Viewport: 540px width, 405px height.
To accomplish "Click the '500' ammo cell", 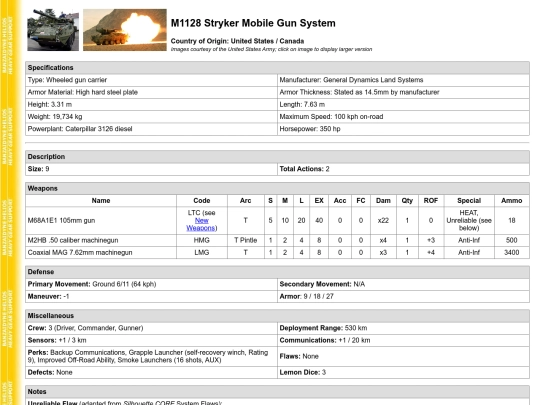I will pyautogui.click(x=512, y=240).
